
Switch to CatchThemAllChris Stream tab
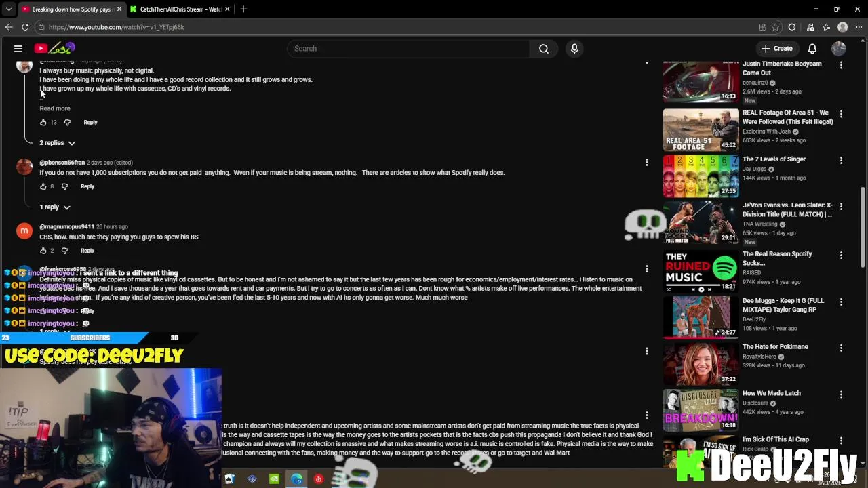click(x=180, y=9)
